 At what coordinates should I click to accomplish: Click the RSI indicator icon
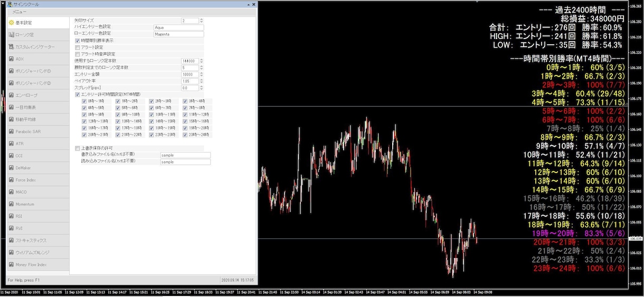click(11, 216)
